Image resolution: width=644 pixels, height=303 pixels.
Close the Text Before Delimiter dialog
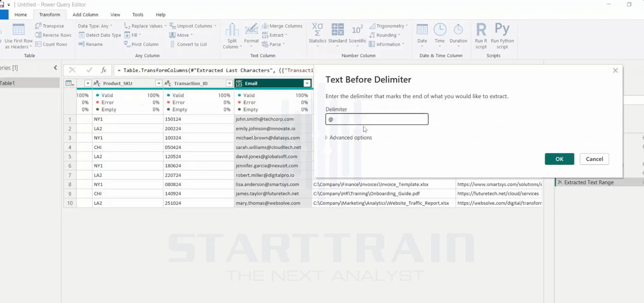615,70
